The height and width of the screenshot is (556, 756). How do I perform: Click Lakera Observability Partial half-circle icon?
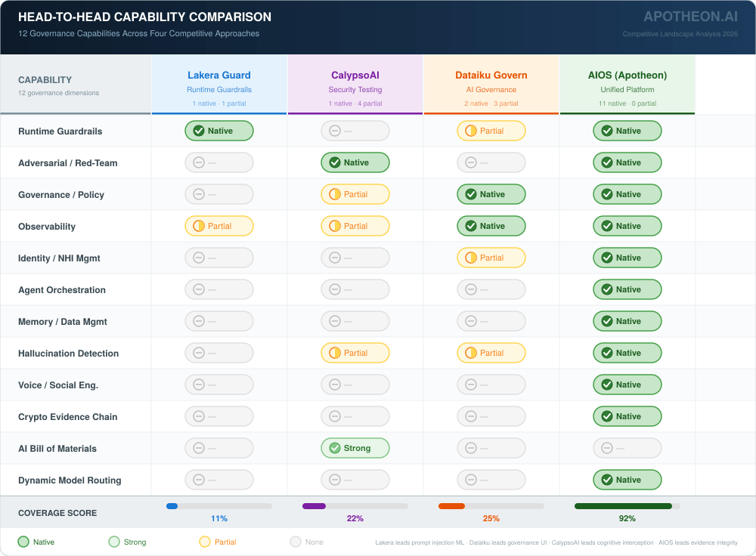(x=199, y=226)
